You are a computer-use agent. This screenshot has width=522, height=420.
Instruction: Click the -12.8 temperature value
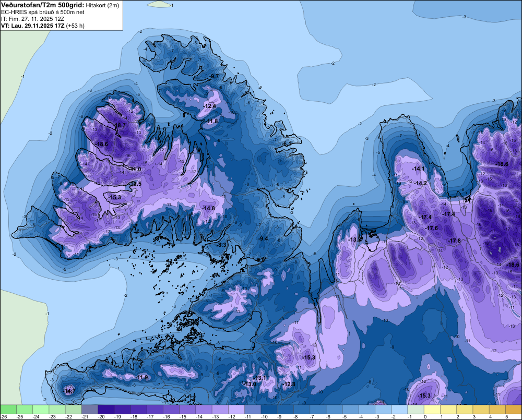289,384
